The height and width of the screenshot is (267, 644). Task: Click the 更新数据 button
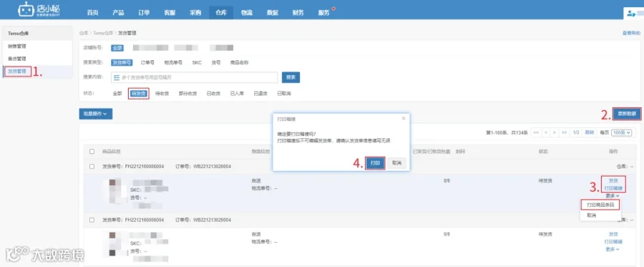click(x=627, y=114)
